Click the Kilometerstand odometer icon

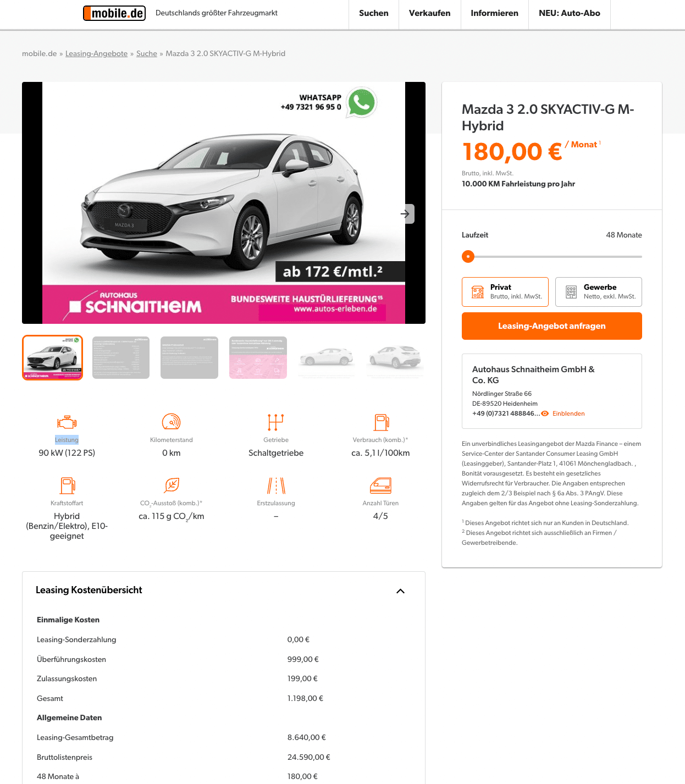point(172,422)
